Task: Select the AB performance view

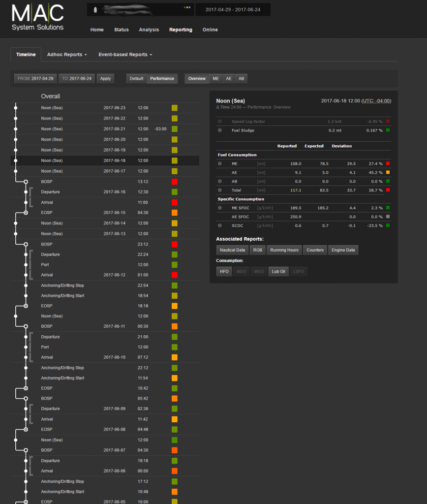Action: pyautogui.click(x=241, y=78)
